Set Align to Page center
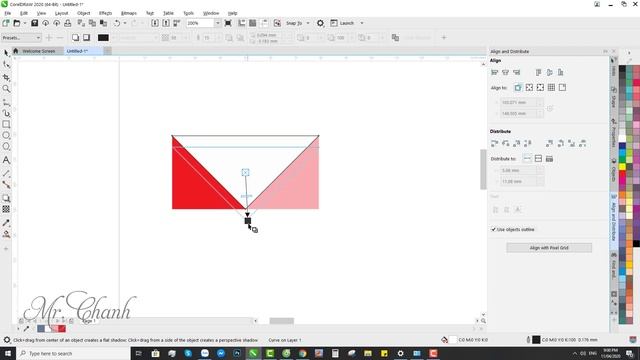This screenshot has height=360, width=640. 540,87
